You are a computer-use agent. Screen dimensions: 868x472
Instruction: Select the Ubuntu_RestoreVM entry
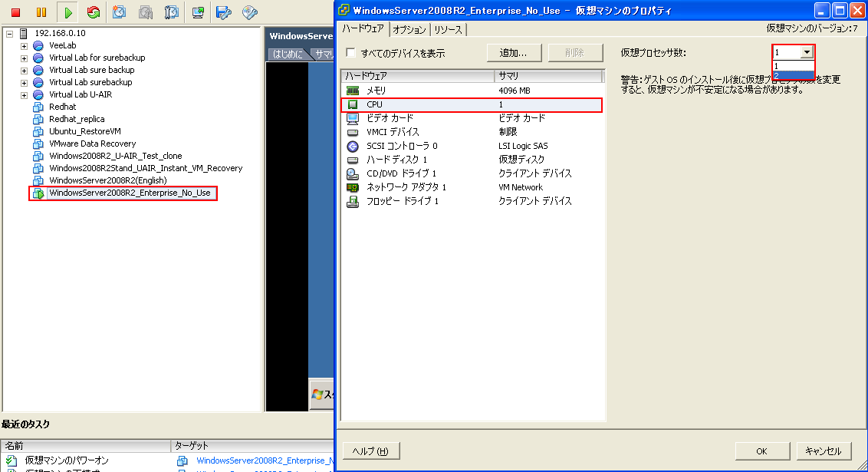point(84,131)
